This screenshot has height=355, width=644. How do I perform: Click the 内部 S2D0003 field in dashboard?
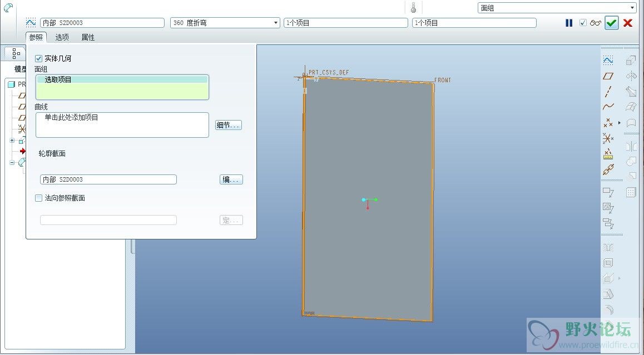(102, 23)
